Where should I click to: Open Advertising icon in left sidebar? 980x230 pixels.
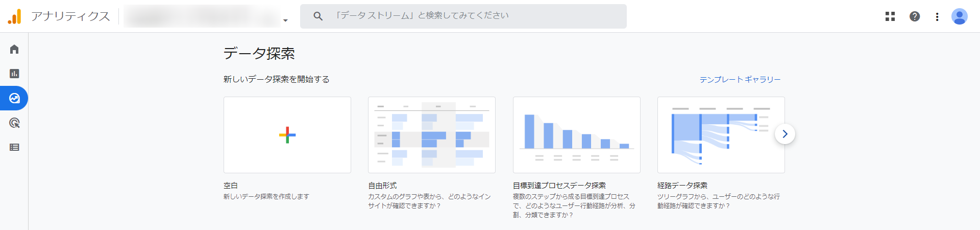point(14,123)
